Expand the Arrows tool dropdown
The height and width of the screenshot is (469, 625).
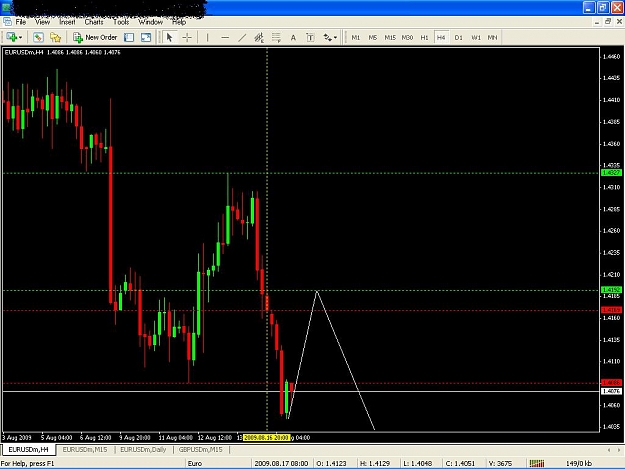[x=335, y=38]
